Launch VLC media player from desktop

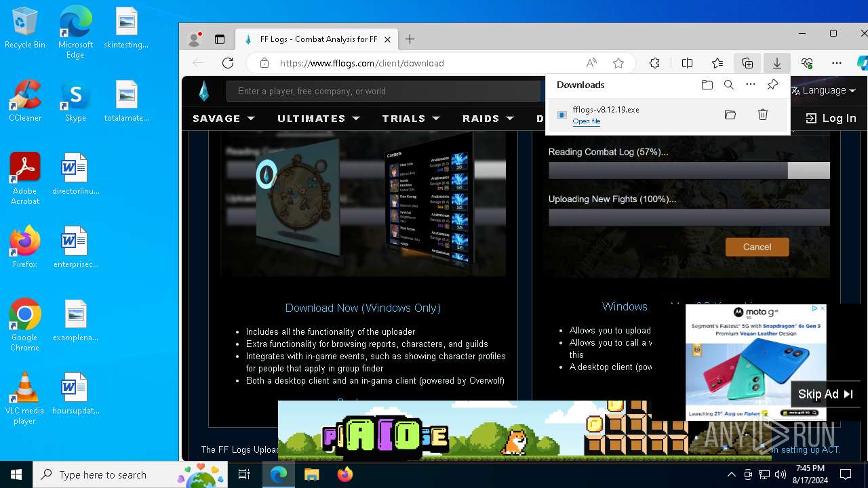(25, 399)
